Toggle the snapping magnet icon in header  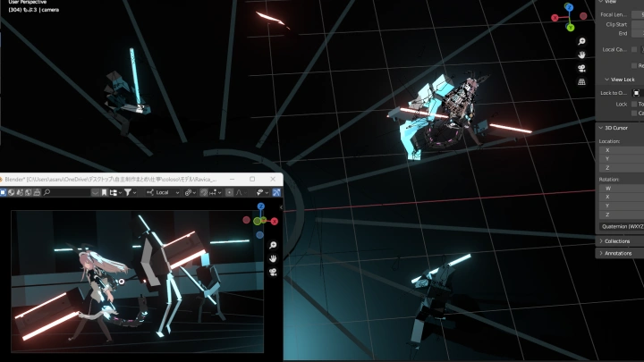point(204,192)
